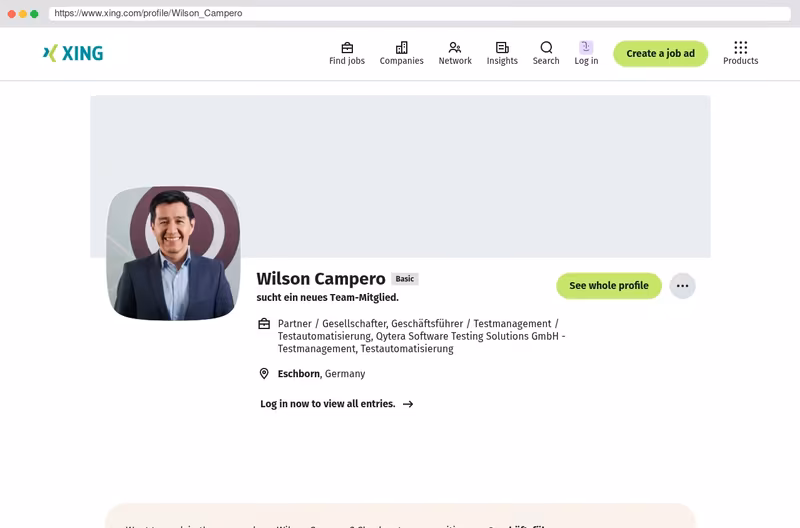Open Search magnifier icon
The height and width of the screenshot is (528, 800).
pyautogui.click(x=546, y=47)
